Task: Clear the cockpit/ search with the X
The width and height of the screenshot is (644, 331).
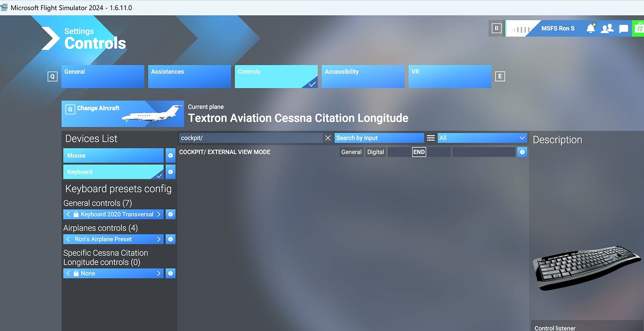Action: coord(328,138)
